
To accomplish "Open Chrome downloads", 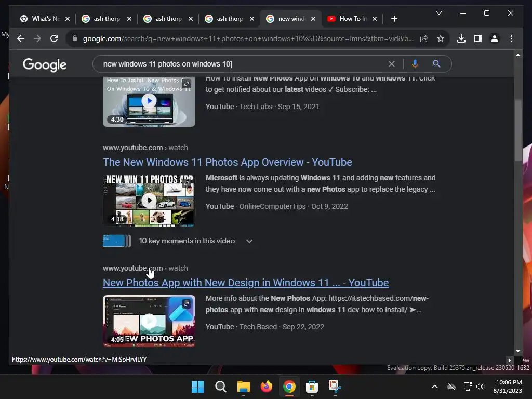I will [x=461, y=38].
